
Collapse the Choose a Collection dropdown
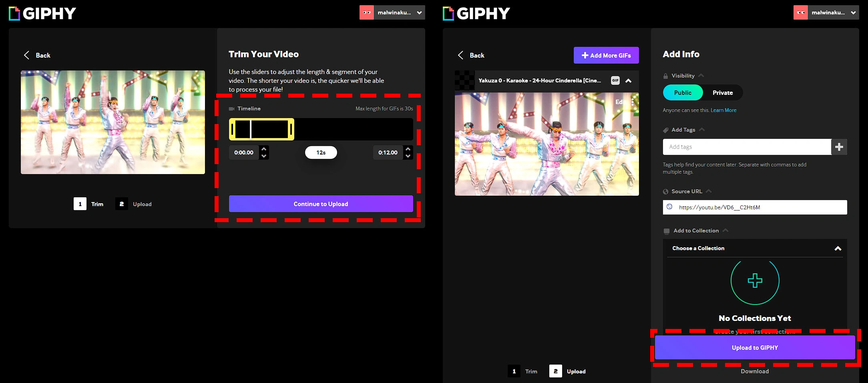[x=838, y=249]
